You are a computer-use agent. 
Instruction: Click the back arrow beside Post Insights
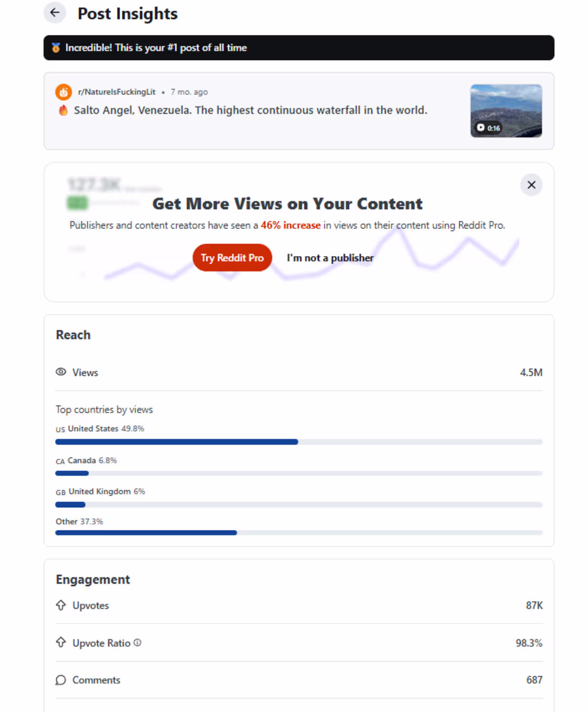pyautogui.click(x=55, y=12)
